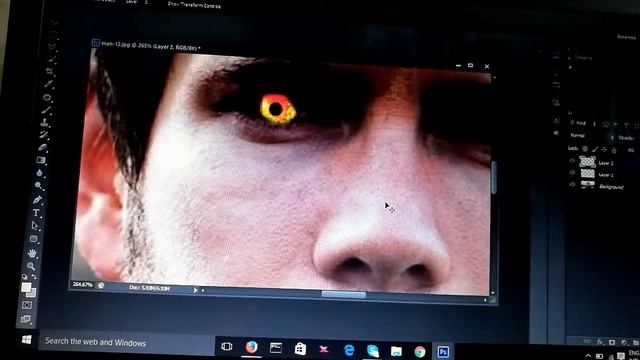The height and width of the screenshot is (360, 640).
Task: Open the Windows Start menu
Action: point(27,340)
